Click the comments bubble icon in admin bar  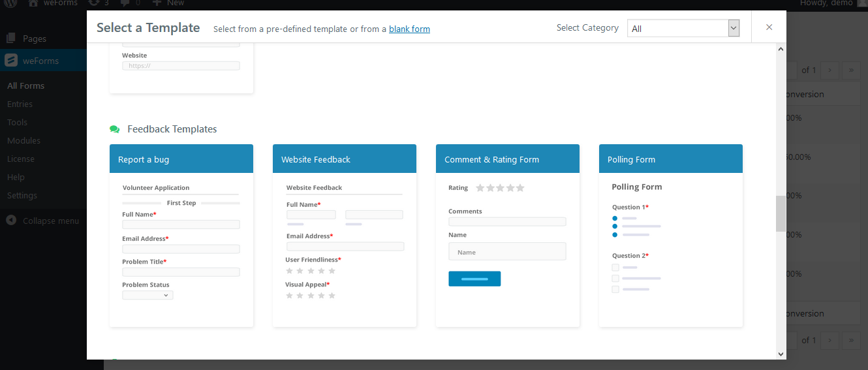pyautogui.click(x=125, y=3)
